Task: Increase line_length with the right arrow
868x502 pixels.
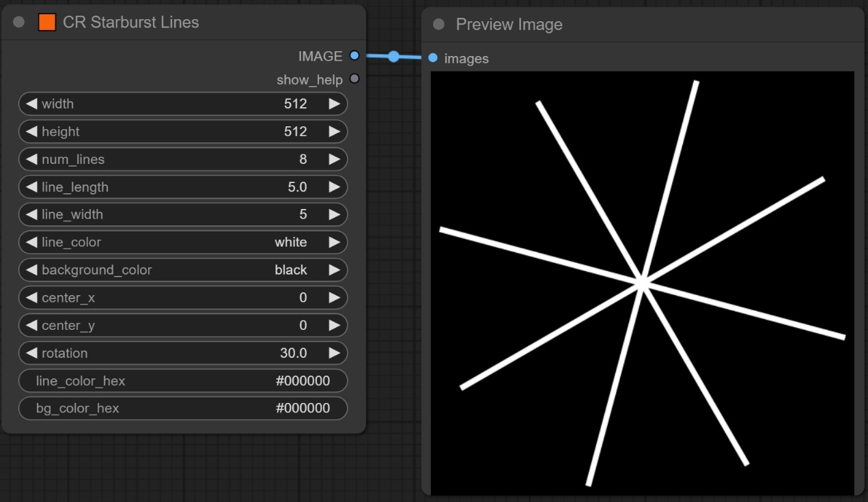Action: pos(334,186)
